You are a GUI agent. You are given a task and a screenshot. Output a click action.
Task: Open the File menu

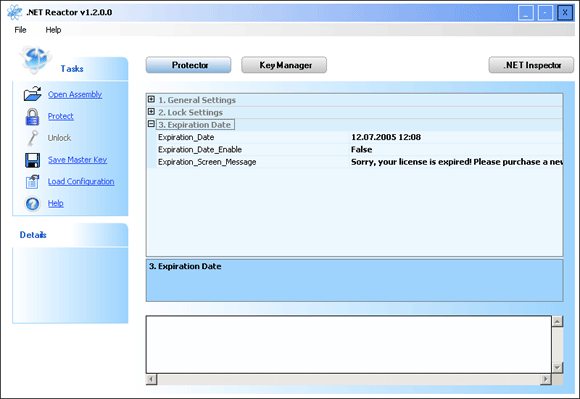pos(20,30)
